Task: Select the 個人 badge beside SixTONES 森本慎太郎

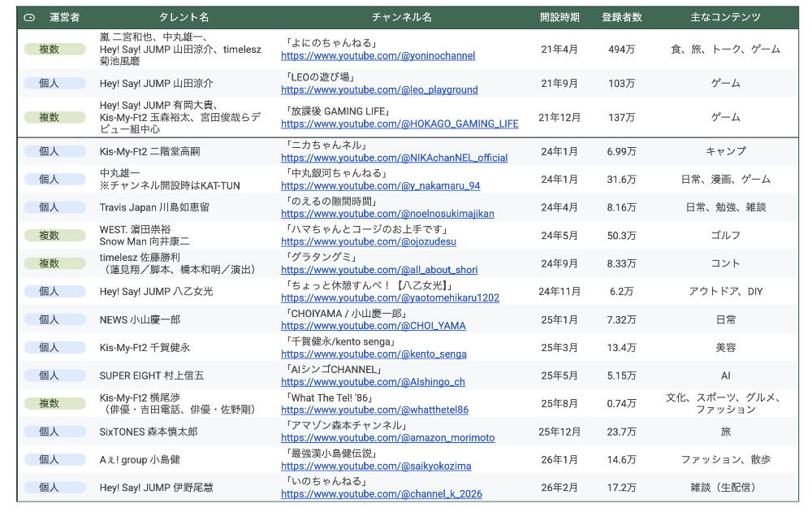Action: 54,432
